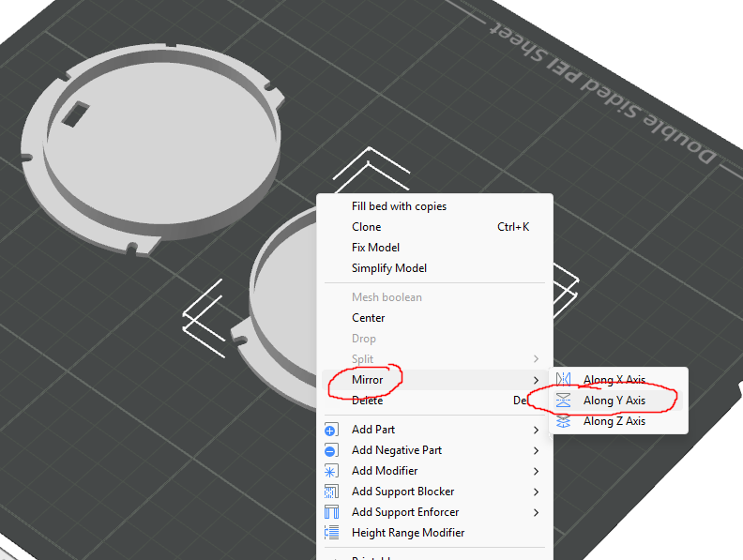This screenshot has height=560, width=743.
Task: Expand the Mirror submenu arrow
Action: click(x=536, y=380)
